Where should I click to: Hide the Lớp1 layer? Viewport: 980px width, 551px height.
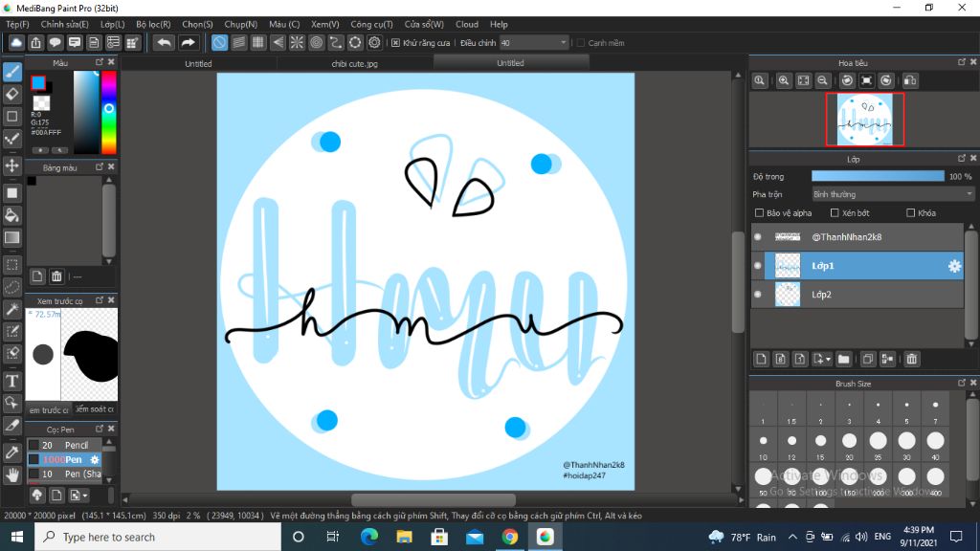(x=758, y=266)
